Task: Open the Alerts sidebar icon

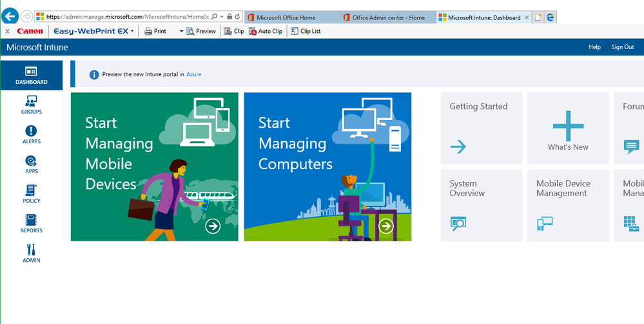Action: [x=31, y=131]
